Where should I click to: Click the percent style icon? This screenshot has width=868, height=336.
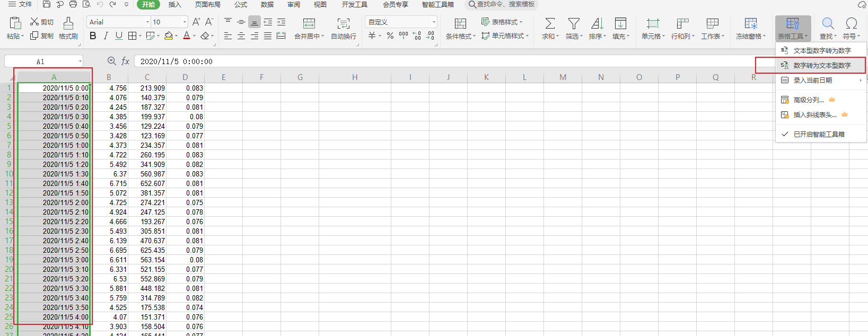point(390,36)
